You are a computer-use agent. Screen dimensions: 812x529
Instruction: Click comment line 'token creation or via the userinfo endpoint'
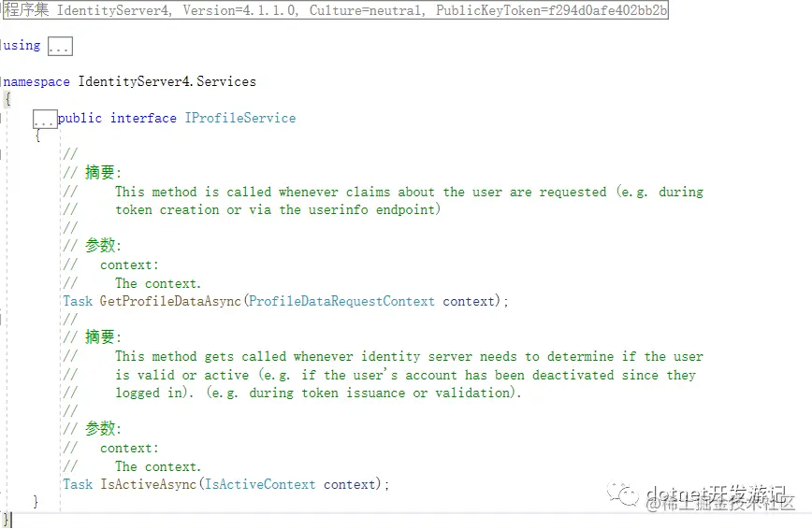click(278, 209)
